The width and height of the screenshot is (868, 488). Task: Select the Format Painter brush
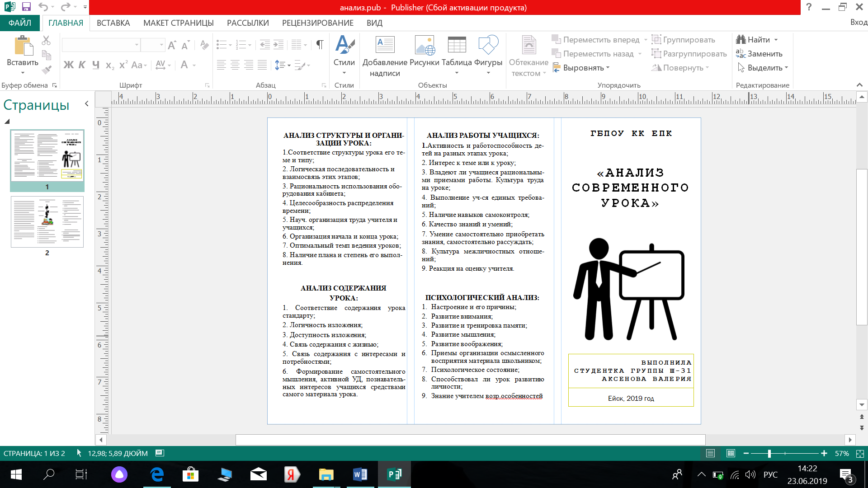pos(46,69)
